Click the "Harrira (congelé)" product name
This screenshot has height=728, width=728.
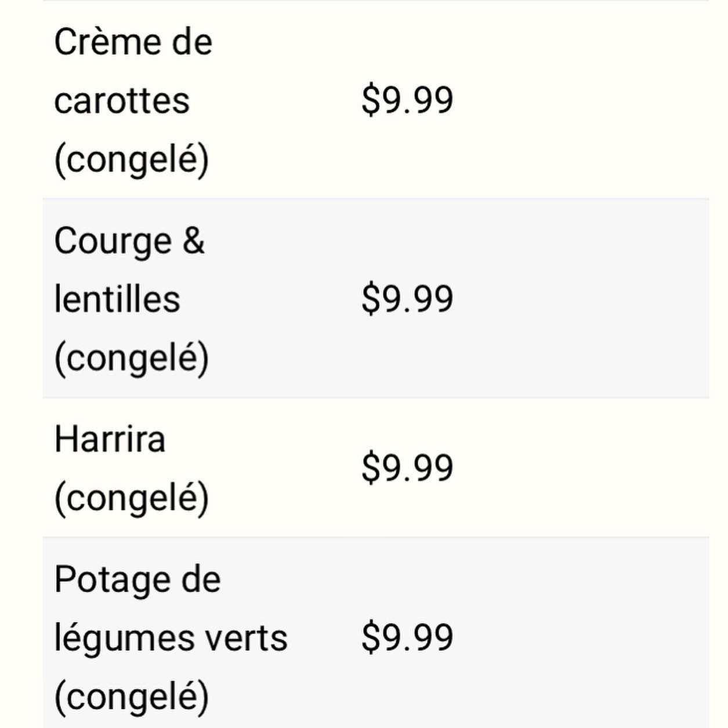coord(131,468)
